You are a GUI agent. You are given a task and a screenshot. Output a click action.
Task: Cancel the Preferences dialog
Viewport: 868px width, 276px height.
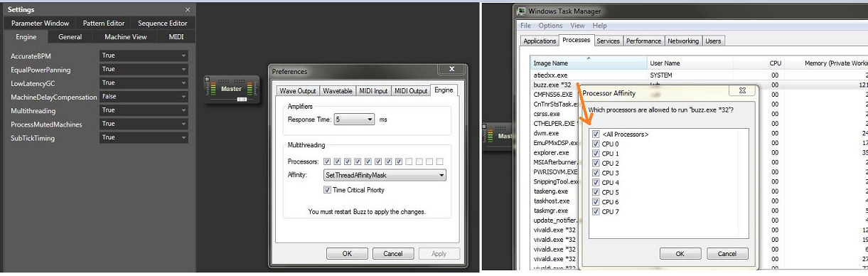(x=393, y=253)
